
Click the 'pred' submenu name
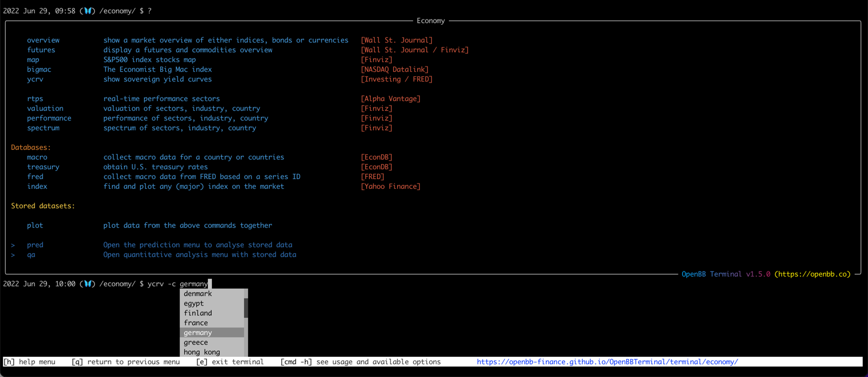[35, 245]
